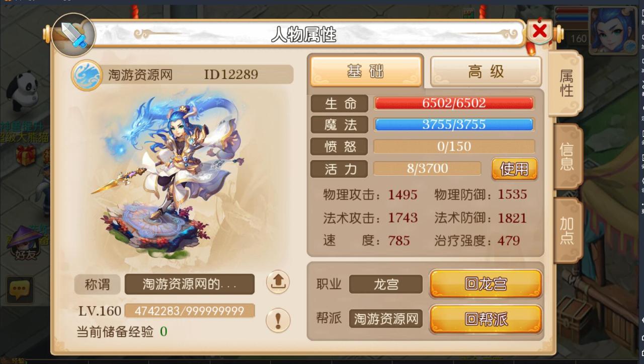The width and height of the screenshot is (644, 364).
Task: Switch to the 基础 basic tab
Action: click(366, 71)
